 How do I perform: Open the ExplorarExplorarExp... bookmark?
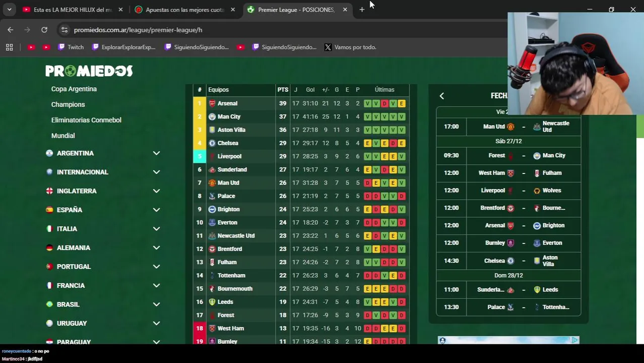point(123,47)
